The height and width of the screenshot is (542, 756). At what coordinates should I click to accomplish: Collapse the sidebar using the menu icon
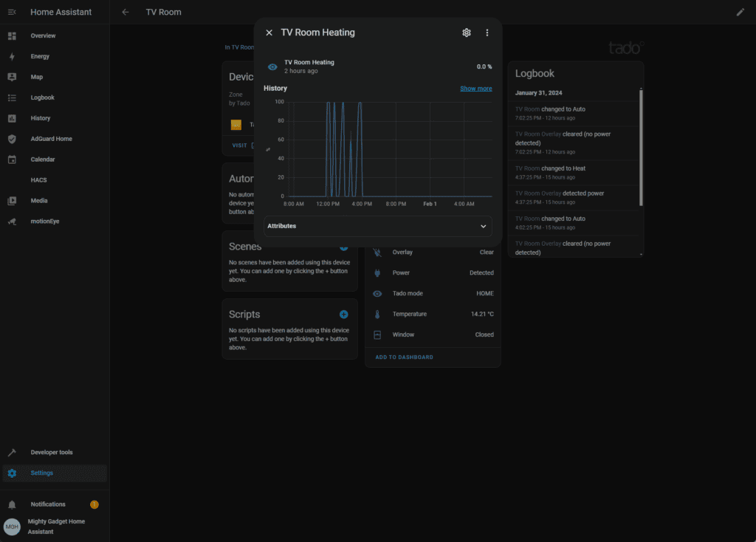point(12,12)
